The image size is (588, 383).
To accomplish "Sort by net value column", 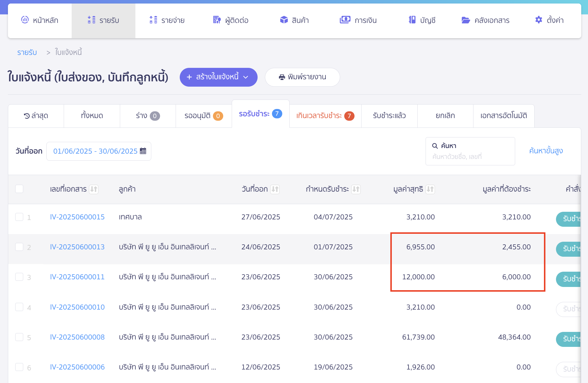I will point(430,189).
